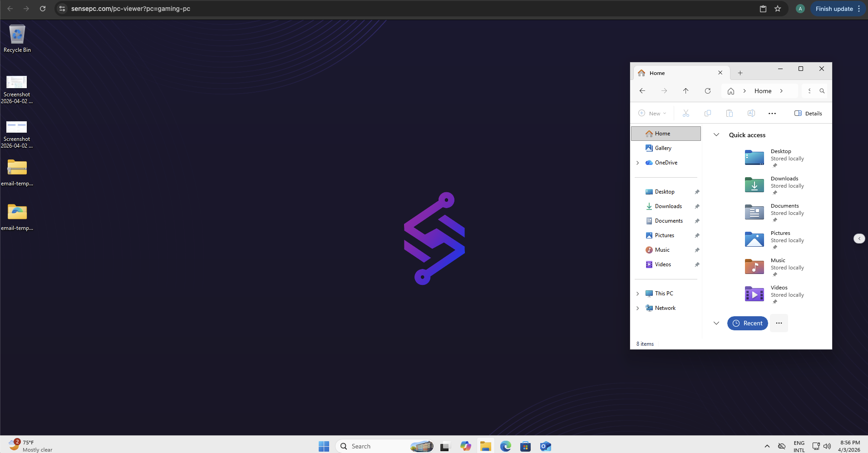Open breadcrumb chevron after the home icon
Viewport: 868px width, 453px height.
click(x=745, y=91)
